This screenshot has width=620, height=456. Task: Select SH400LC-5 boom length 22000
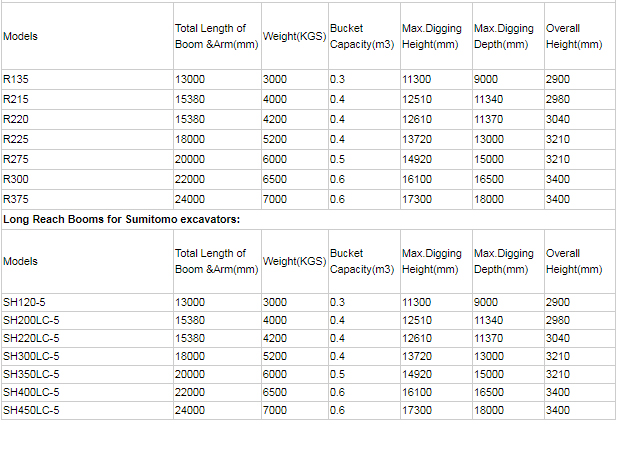190,392
